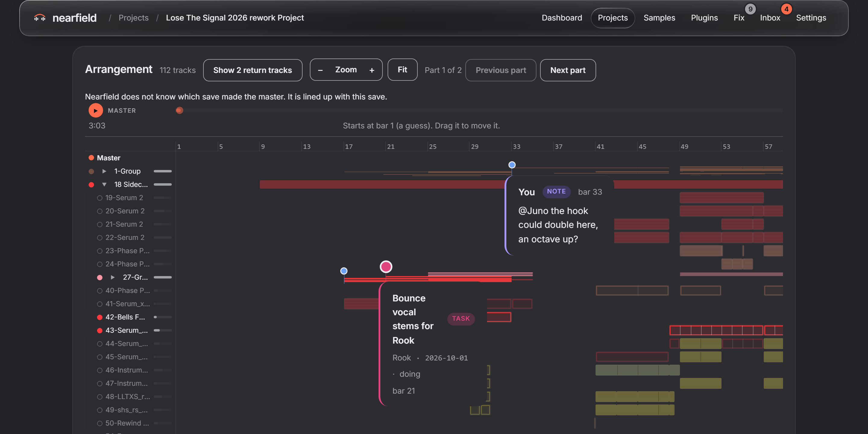Open the Dashboard tab
Image resolution: width=868 pixels, height=434 pixels.
[562, 18]
